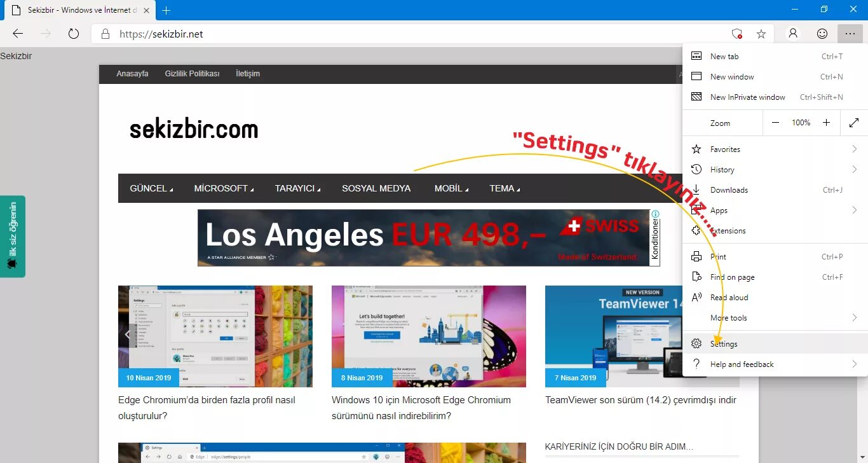Click the 'KARİYERİNİZ İÇİN DOĞRU BİR ADIM' heading

(x=619, y=447)
